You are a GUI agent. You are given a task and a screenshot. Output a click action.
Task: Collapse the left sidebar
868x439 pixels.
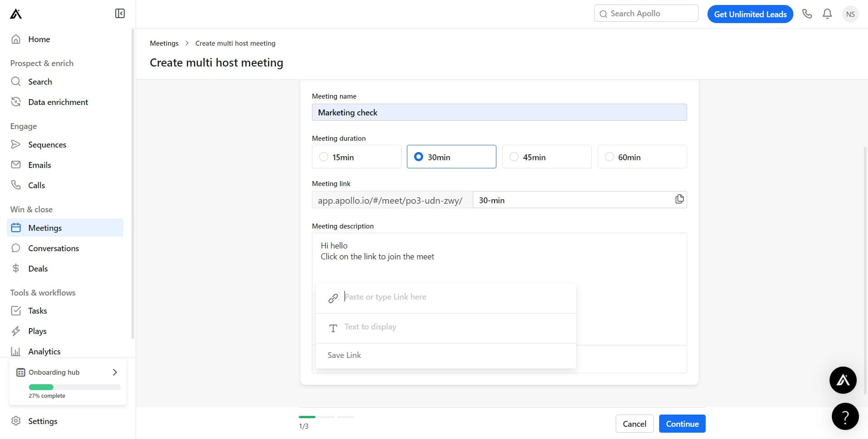click(x=119, y=13)
